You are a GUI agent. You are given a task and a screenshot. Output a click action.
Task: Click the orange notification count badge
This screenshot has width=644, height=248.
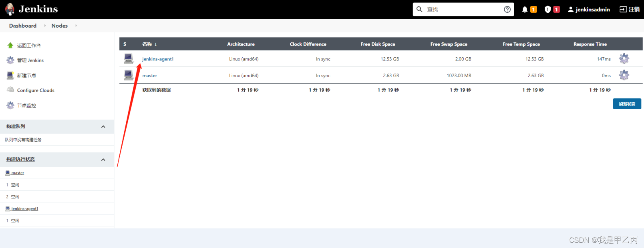pos(533,9)
